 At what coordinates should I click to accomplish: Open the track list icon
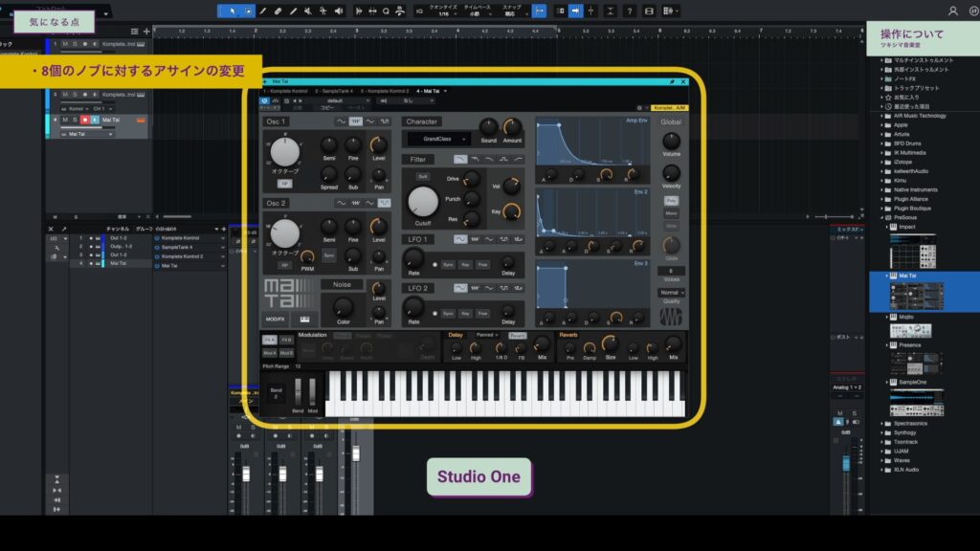click(134, 32)
